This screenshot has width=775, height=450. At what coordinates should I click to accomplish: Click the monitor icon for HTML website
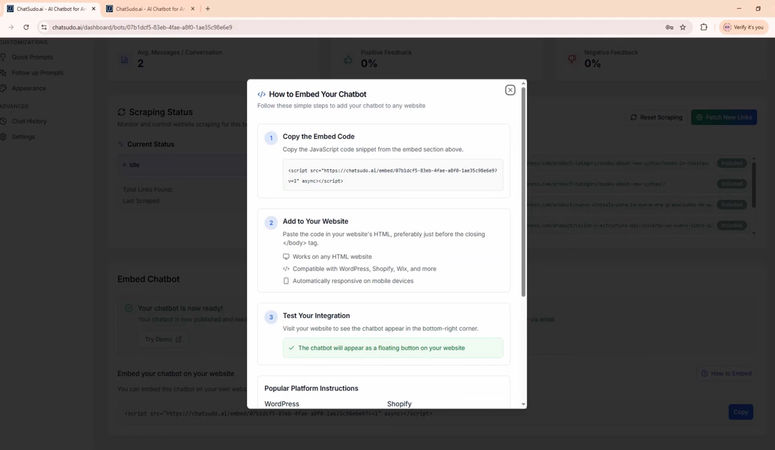click(286, 257)
